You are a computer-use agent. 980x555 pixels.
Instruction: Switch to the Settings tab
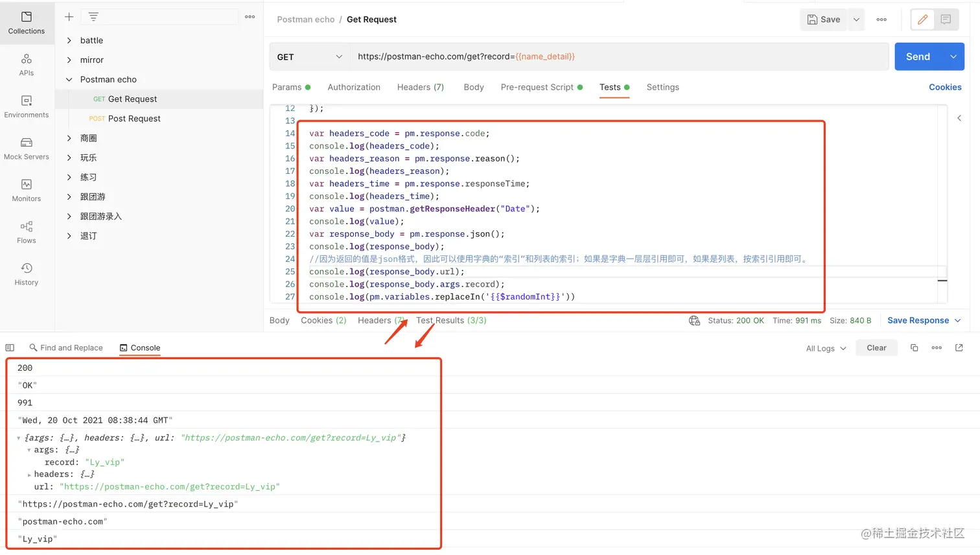[x=663, y=87]
